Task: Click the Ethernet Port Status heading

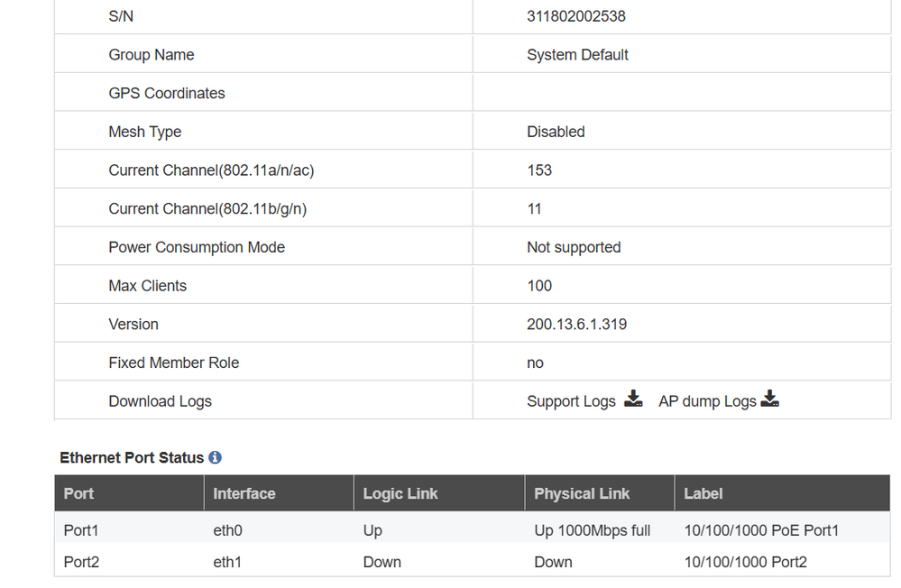Action: click(x=132, y=457)
